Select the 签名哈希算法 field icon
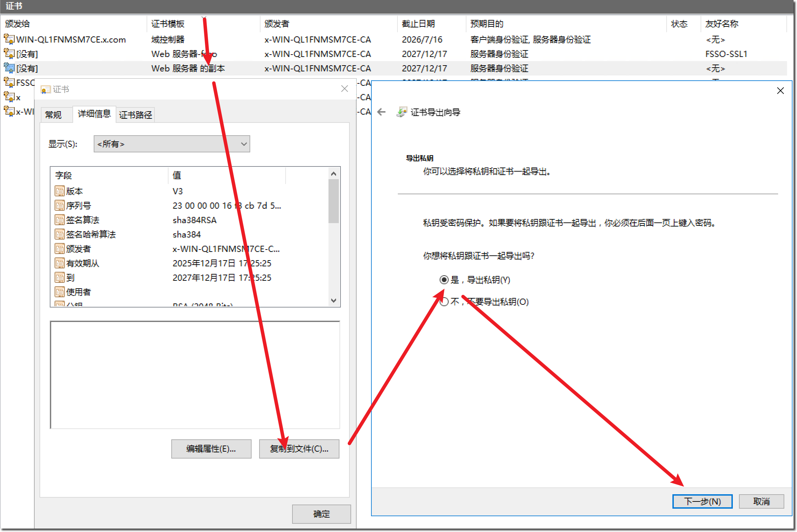The width and height of the screenshot is (797, 532). coord(60,234)
